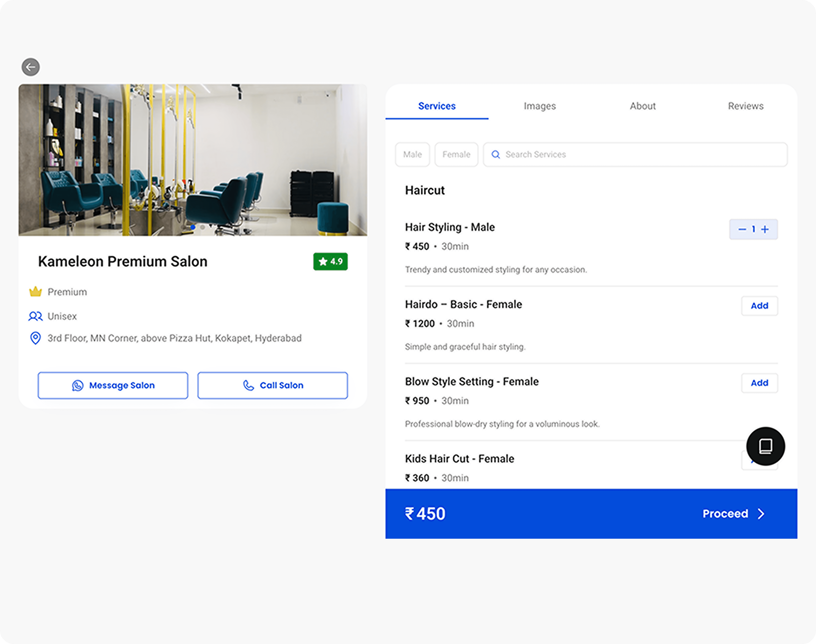Add Hairdo Basic Female service
The width and height of the screenshot is (816, 644).
click(x=759, y=306)
